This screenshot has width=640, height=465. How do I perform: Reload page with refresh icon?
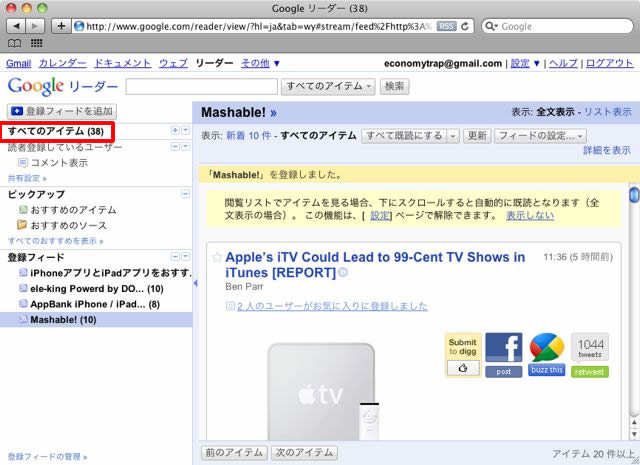464,26
